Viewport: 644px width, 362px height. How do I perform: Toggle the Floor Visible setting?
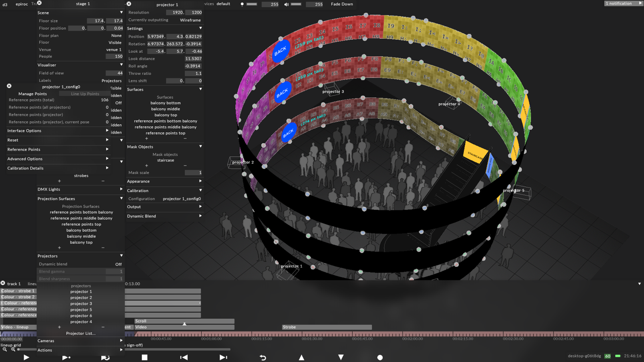click(80, 43)
